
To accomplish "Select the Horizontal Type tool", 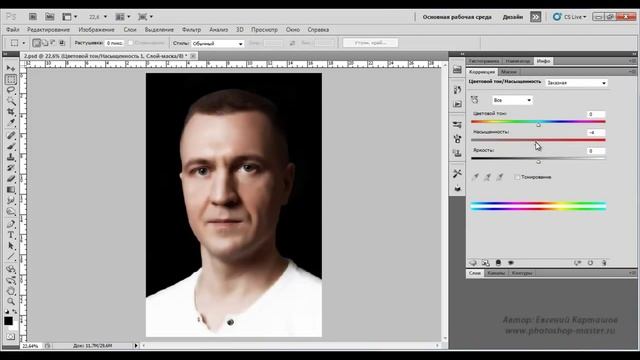I will [11, 235].
